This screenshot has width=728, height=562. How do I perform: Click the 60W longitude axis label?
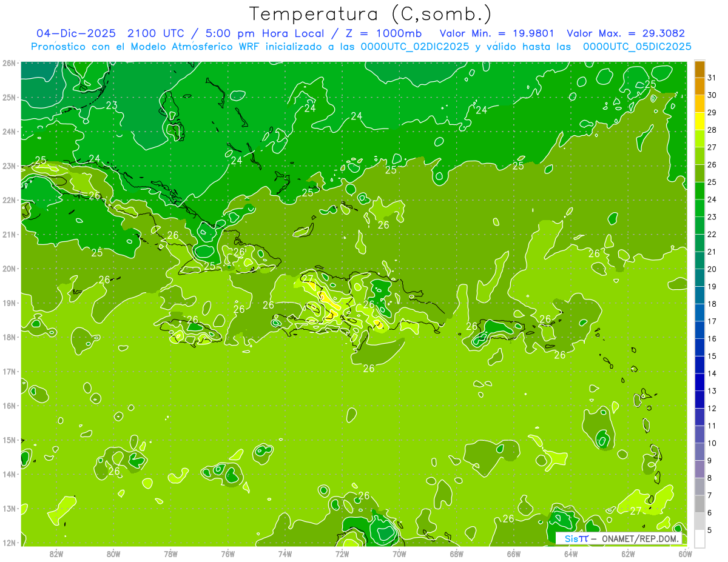point(685,553)
